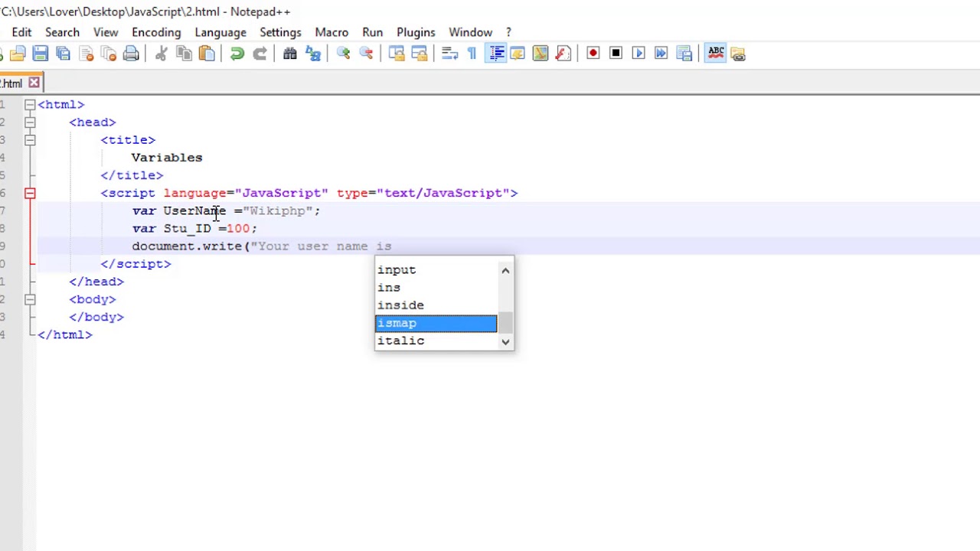Click the Open file toolbar icon
This screenshot has width=980, height=551.
pyautogui.click(x=18, y=54)
